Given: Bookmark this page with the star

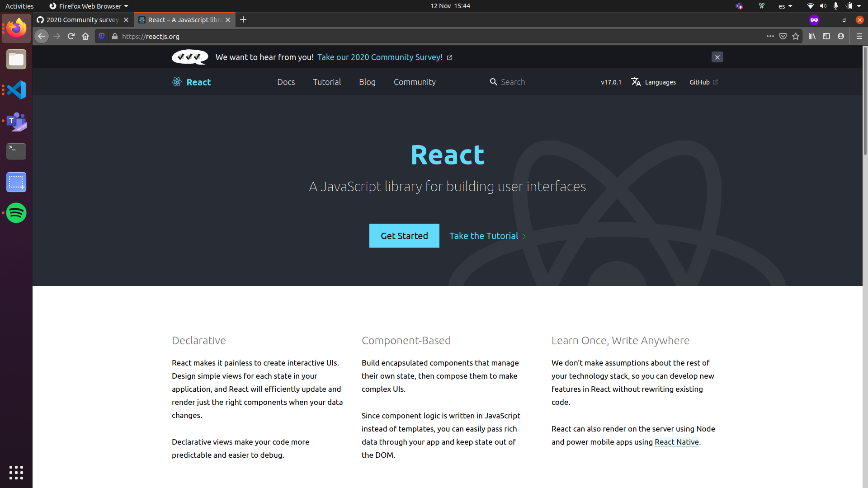Looking at the screenshot, I should (x=796, y=36).
